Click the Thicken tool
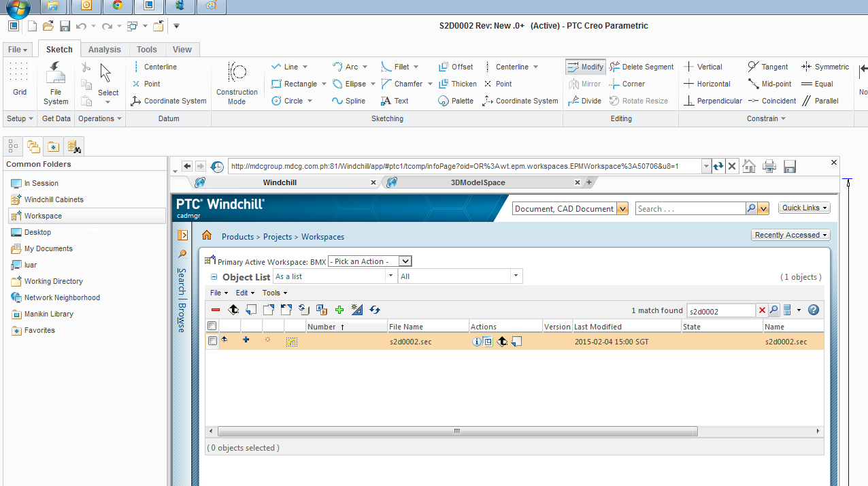Viewport: 868px width, 486px height. pyautogui.click(x=458, y=84)
